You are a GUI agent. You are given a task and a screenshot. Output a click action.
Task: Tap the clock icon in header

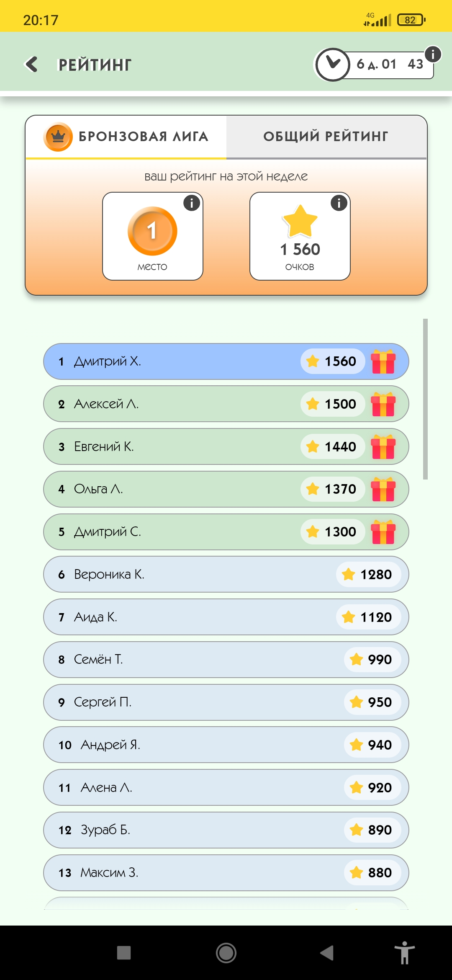click(x=333, y=64)
